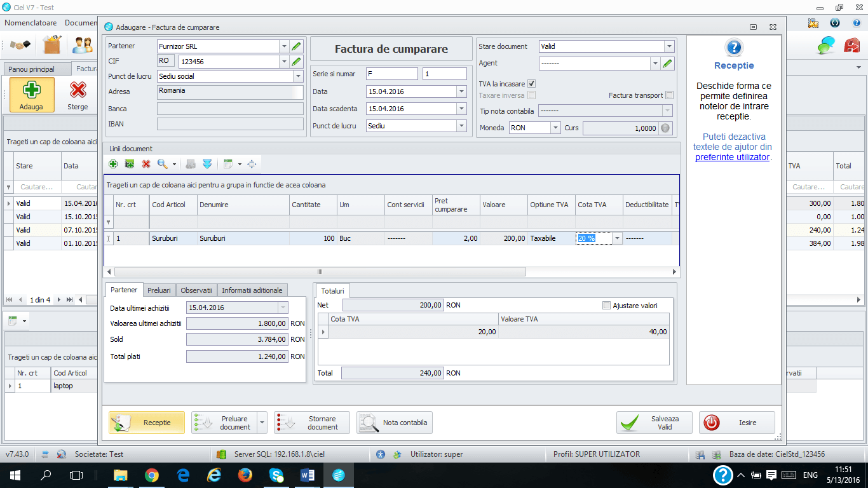Toggle TVA la incasare checkbox
The height and width of the screenshot is (488, 868).
531,84
